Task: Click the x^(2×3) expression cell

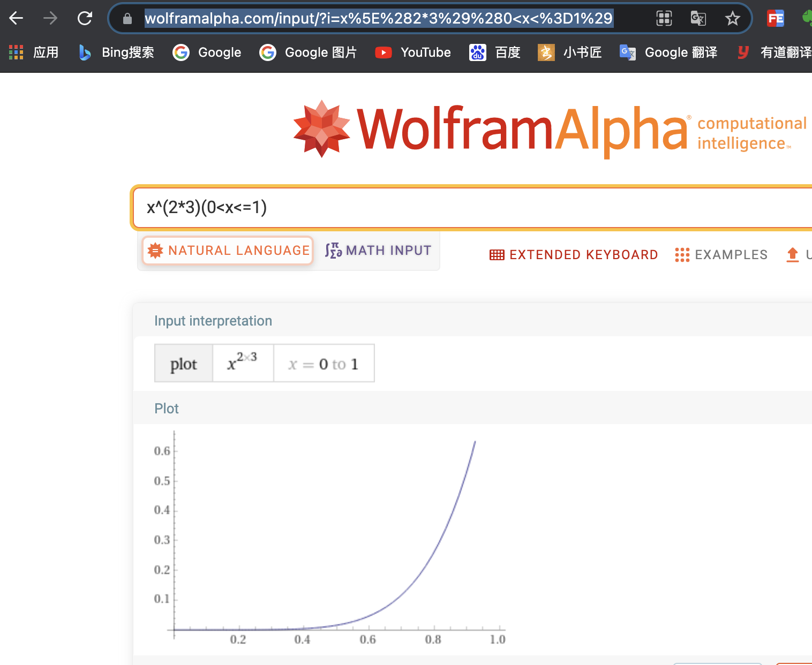Action: (243, 364)
